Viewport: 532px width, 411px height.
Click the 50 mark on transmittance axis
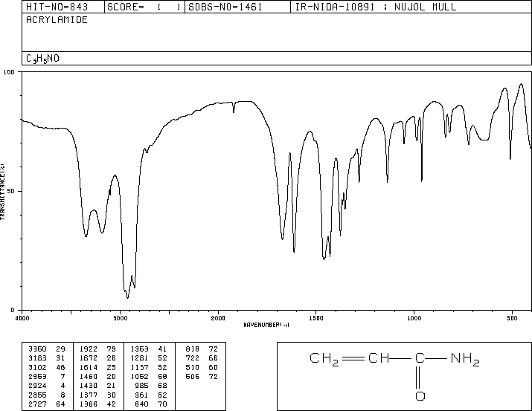click(12, 191)
